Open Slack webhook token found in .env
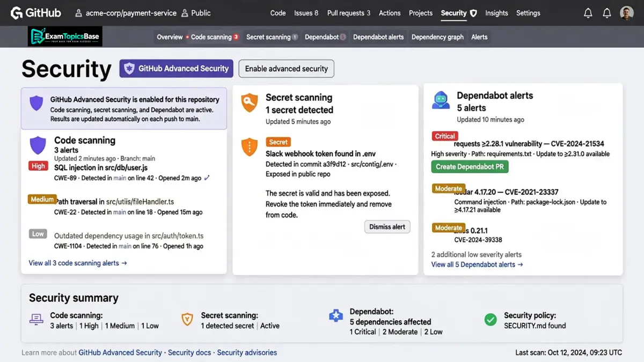The height and width of the screenshot is (362, 644). [321, 153]
